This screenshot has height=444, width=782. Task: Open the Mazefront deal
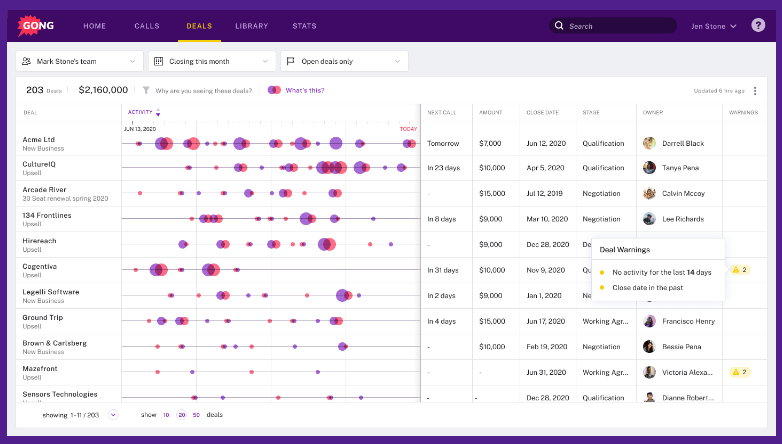tap(39, 369)
